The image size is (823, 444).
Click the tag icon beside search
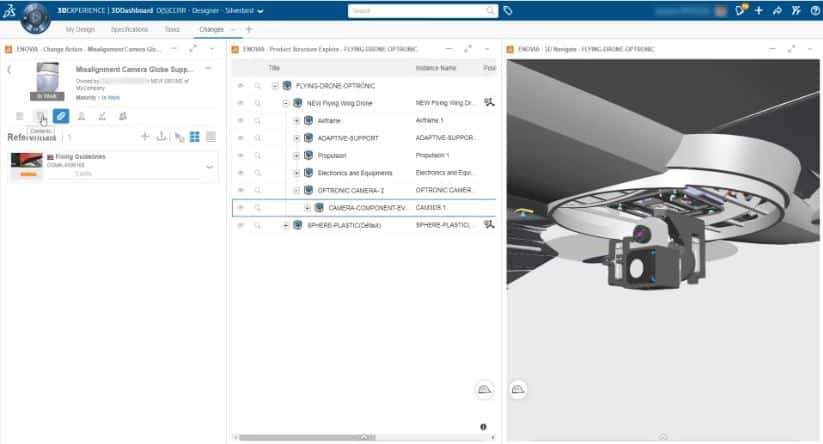[508, 11]
